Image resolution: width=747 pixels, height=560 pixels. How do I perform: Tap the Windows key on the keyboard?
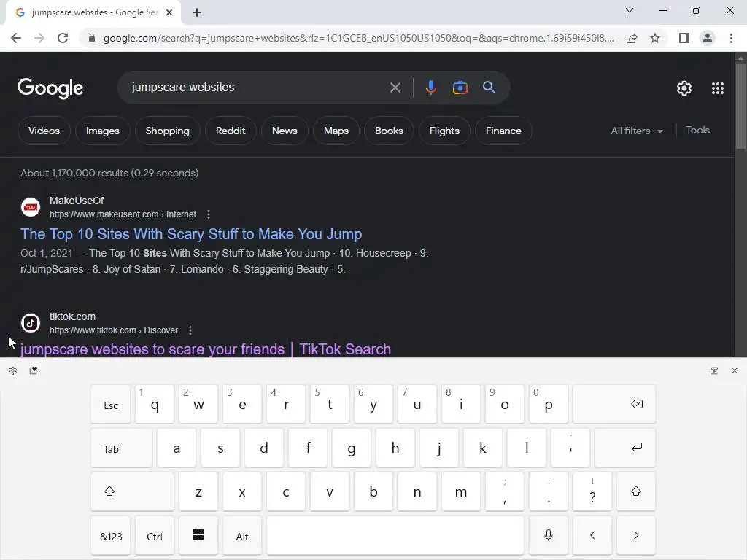click(x=198, y=536)
